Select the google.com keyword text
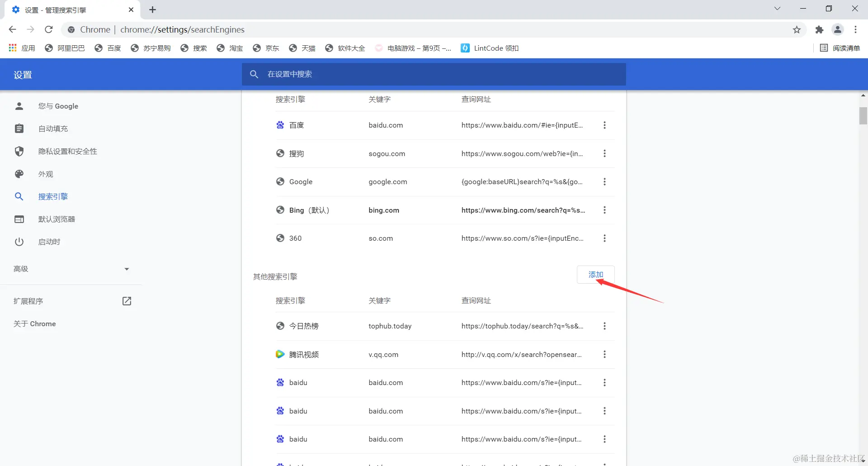The image size is (868, 466). (388, 182)
